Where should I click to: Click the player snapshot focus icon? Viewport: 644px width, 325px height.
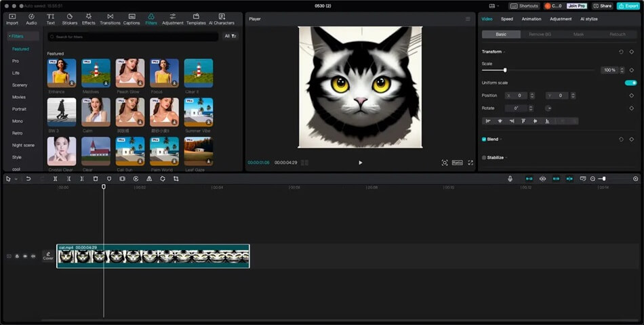(x=445, y=163)
